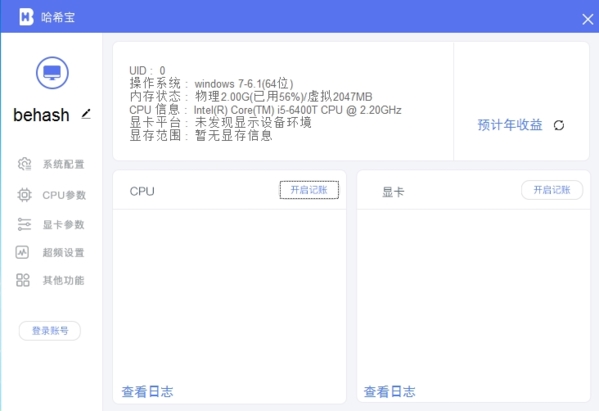
Task: Click the 显卡参数 sliders icon
Action: click(x=24, y=224)
